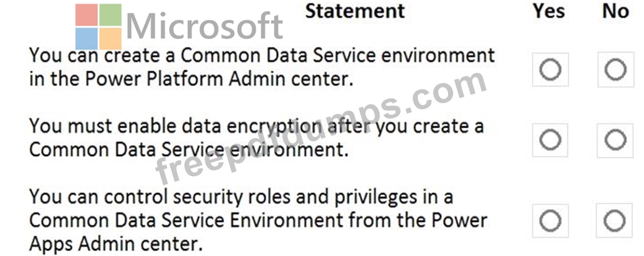Click the Statement column header
The height and width of the screenshot is (256, 644).
(355, 11)
